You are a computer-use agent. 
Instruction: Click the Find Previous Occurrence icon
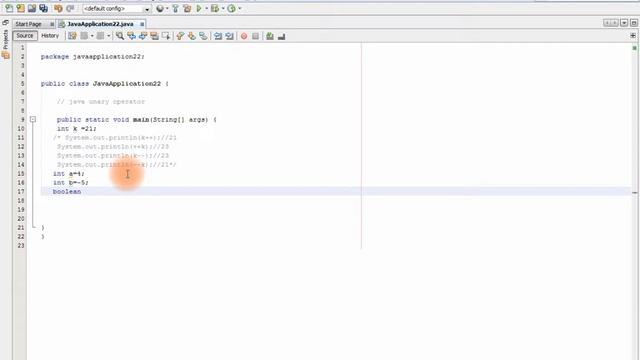click(x=131, y=36)
